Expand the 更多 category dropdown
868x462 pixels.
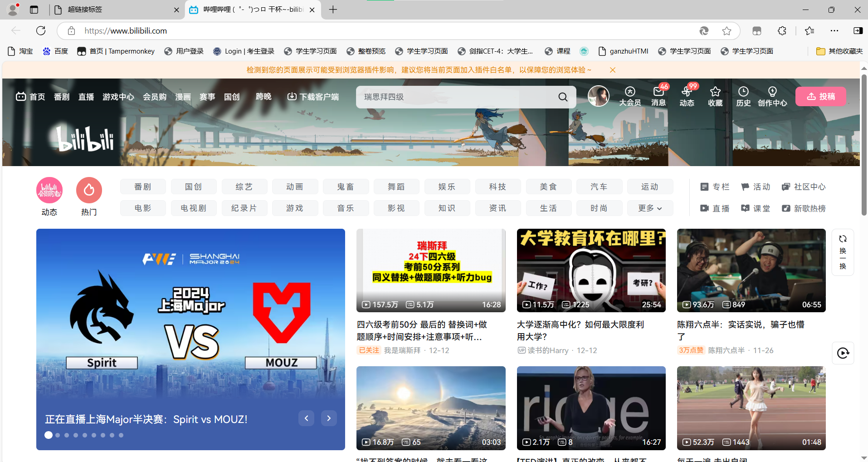[x=650, y=208]
